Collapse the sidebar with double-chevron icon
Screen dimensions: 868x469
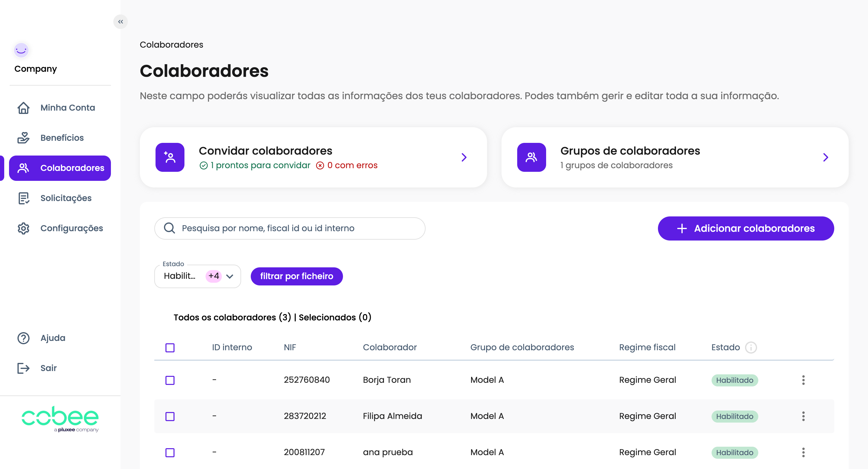tap(120, 22)
